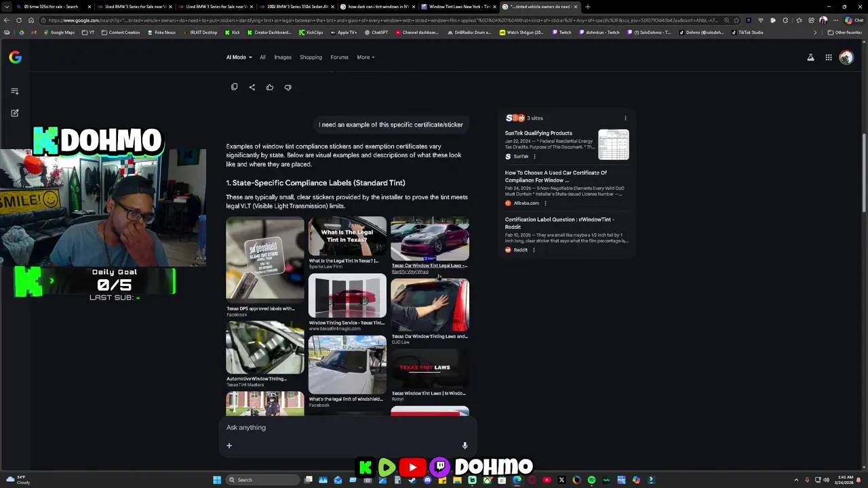
Task: Open TikTok Studio bookmark
Action: tap(747, 33)
